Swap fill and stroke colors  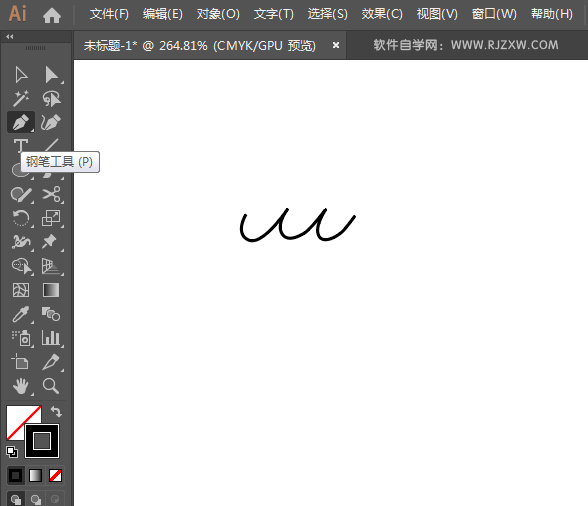56,411
